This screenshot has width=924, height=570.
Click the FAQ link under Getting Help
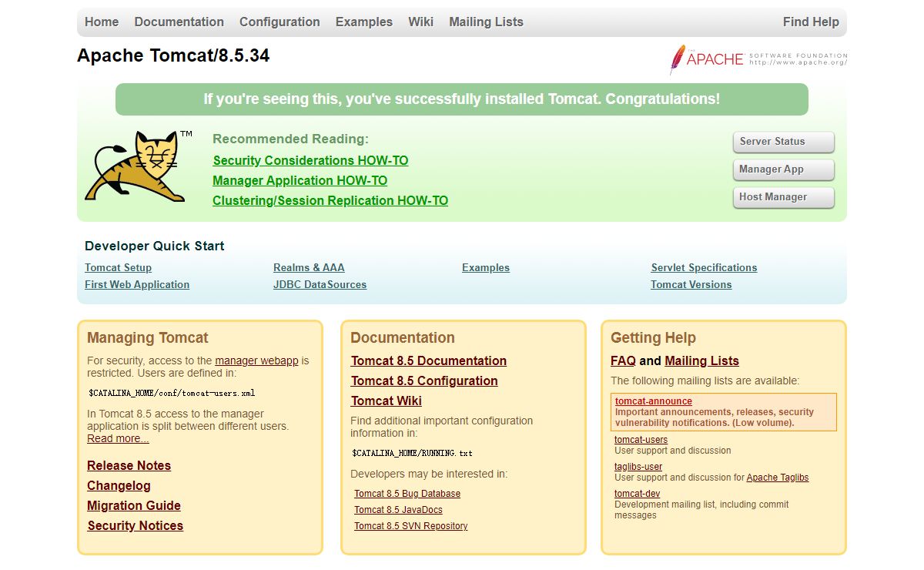click(623, 360)
